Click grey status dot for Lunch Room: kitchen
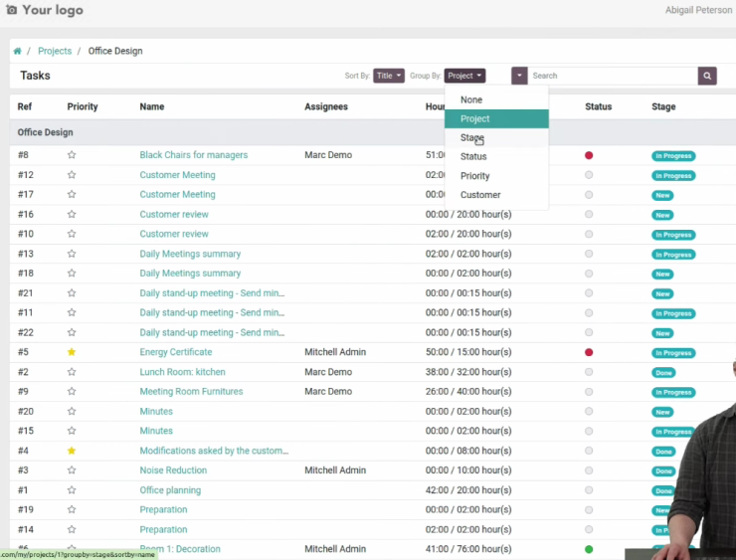This screenshot has height=560, width=736. click(x=589, y=372)
